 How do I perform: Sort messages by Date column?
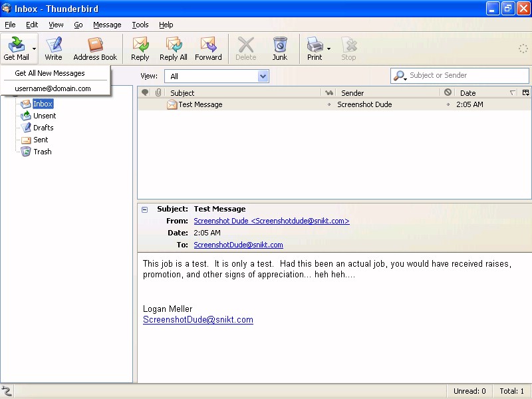click(x=487, y=92)
